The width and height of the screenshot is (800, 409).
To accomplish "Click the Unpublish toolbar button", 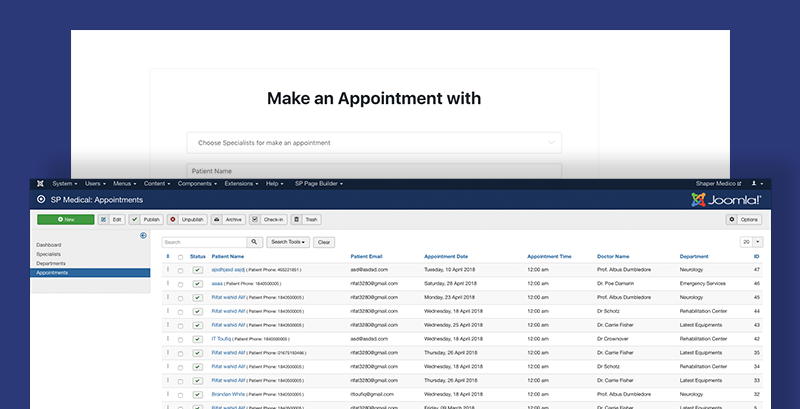I will click(x=187, y=219).
